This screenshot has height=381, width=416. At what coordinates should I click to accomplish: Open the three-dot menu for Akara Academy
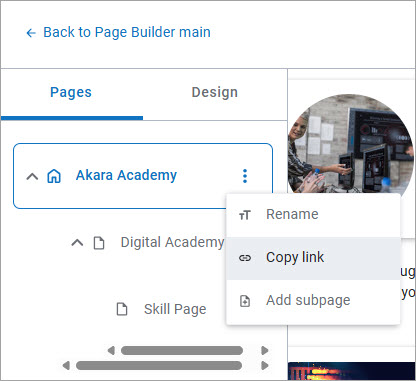pos(245,176)
